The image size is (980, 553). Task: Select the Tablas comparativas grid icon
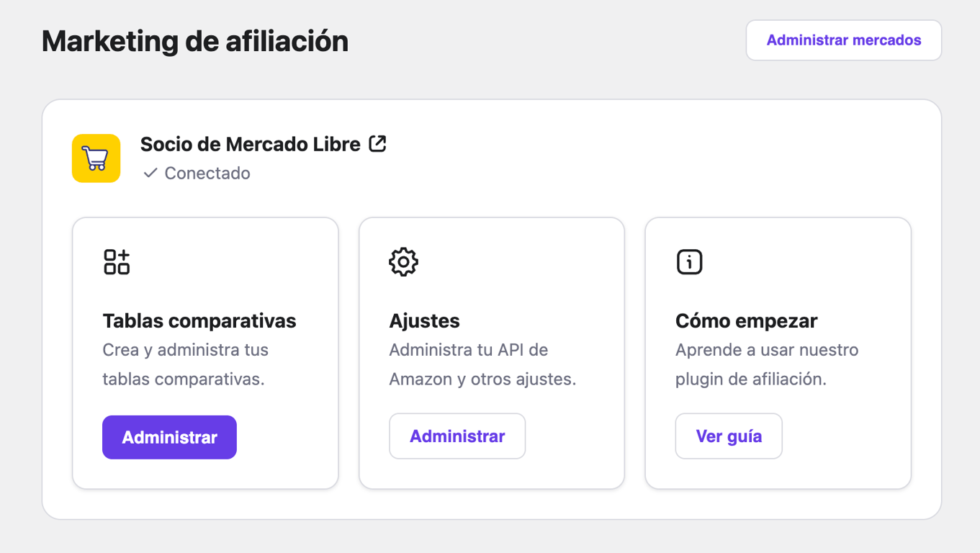[x=117, y=261]
